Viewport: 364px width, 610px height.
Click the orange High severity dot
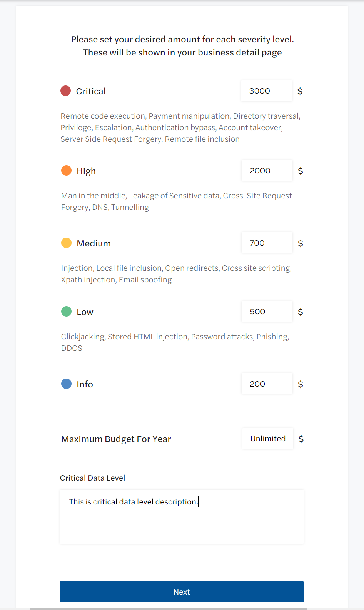67,171
